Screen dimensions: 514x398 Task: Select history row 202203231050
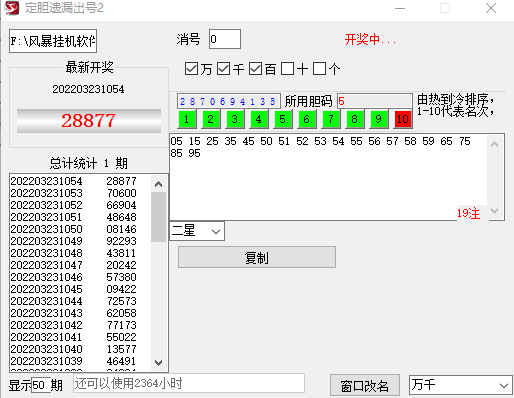80,229
